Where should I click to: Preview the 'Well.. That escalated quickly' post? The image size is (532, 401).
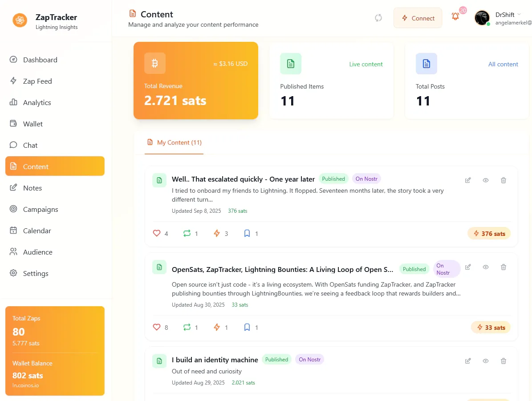pyautogui.click(x=486, y=180)
